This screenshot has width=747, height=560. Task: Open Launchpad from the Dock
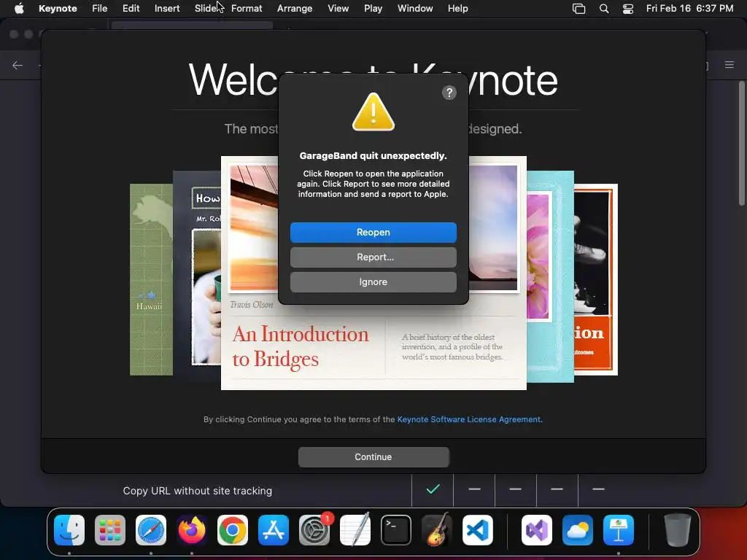[x=110, y=530]
